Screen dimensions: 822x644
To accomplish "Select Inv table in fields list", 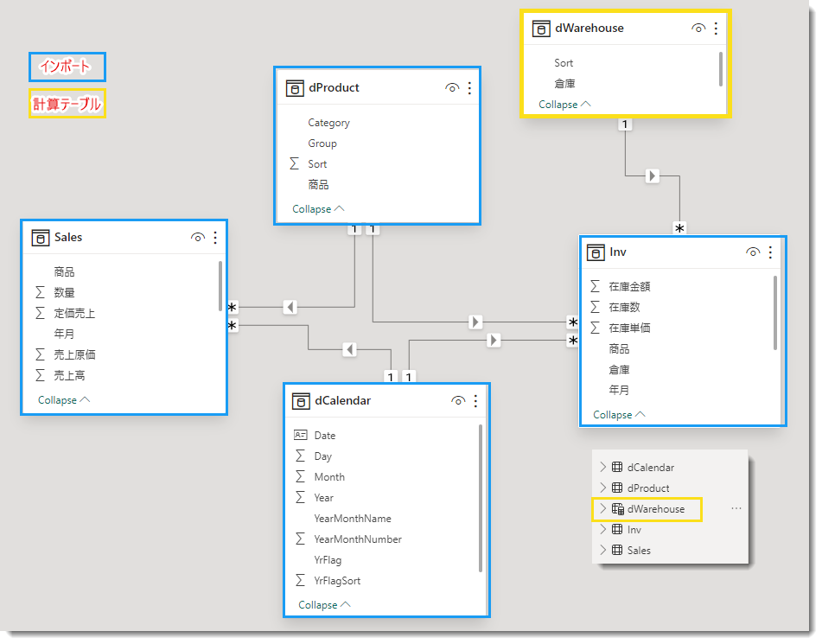I will point(634,530).
